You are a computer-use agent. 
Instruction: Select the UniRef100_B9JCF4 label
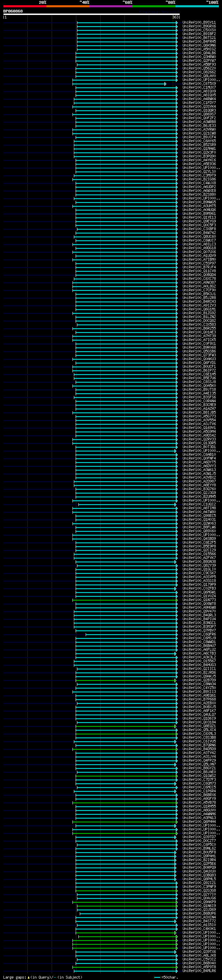click(199, 137)
